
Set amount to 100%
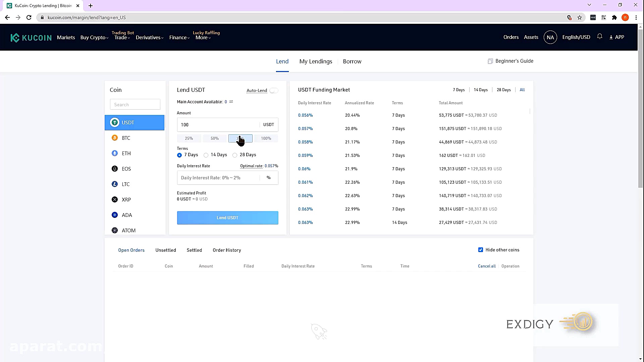click(266, 138)
